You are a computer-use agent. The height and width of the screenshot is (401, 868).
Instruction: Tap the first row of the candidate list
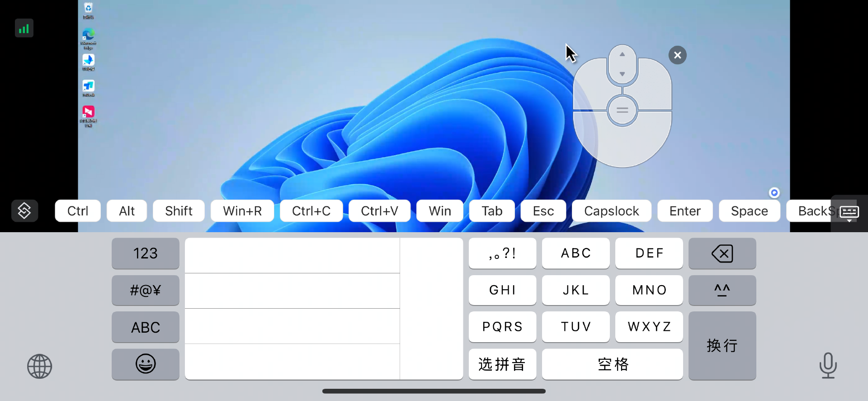click(292, 256)
